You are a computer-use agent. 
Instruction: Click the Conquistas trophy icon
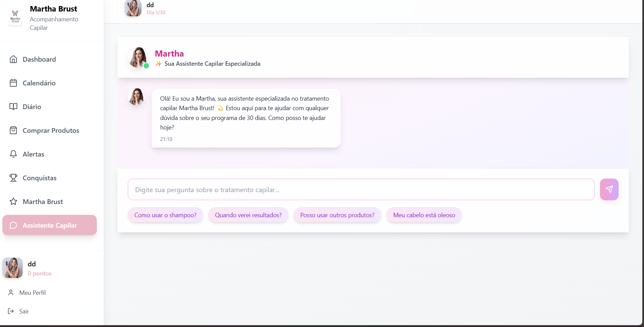[13, 178]
